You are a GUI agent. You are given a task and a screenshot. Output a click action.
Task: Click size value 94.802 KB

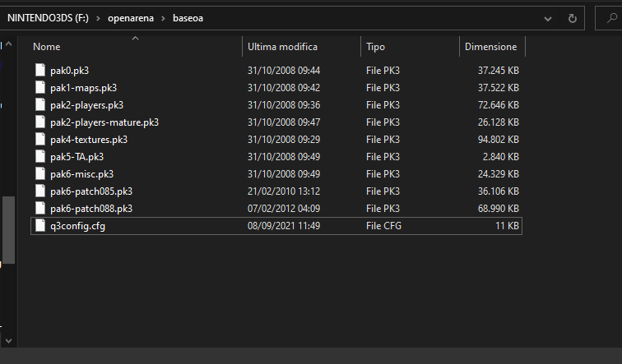[499, 140]
